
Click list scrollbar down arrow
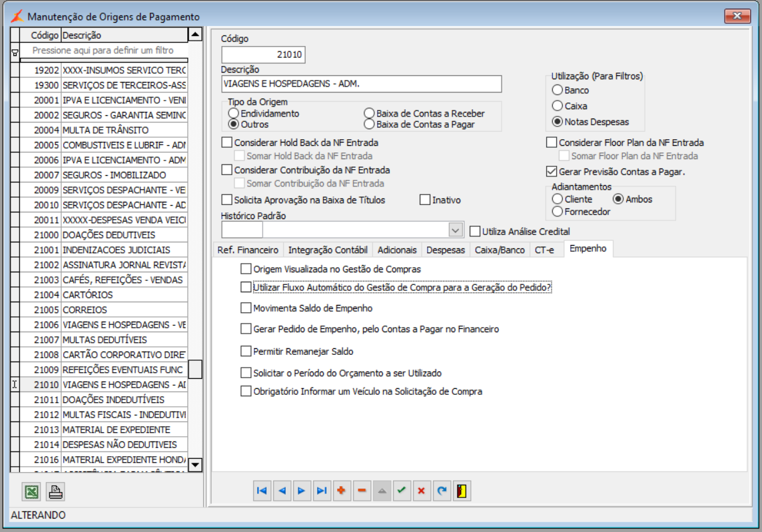pos(195,465)
